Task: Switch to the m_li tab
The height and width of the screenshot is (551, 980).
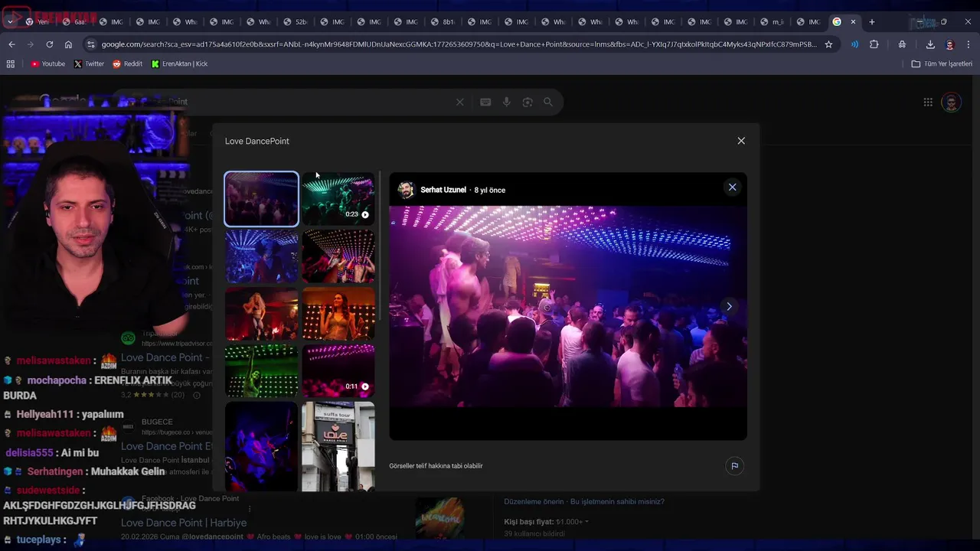Action: [x=772, y=21]
